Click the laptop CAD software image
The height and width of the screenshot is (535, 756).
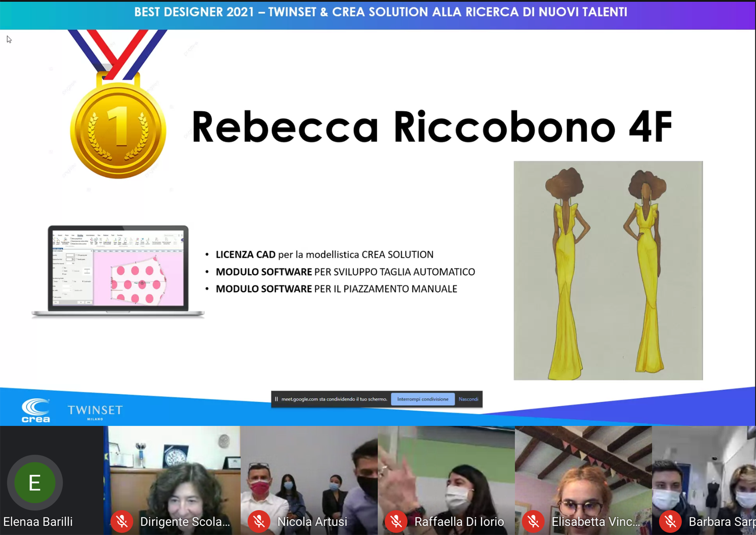[118, 271]
